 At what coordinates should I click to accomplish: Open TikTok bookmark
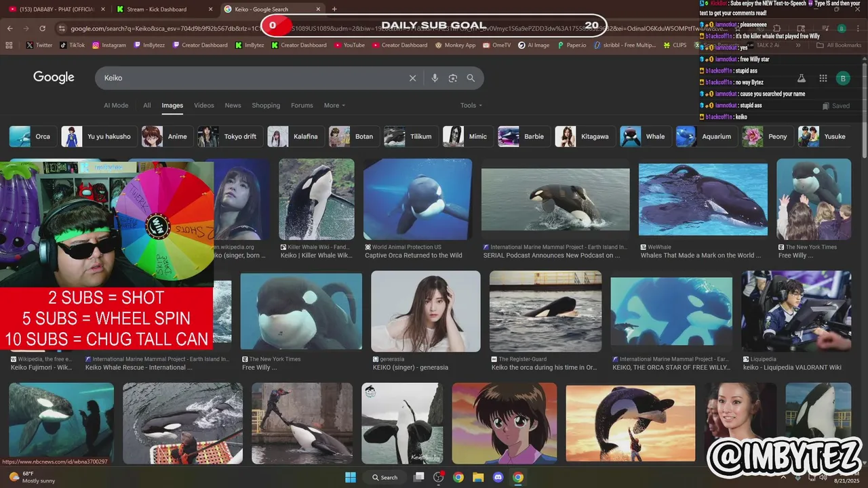pyautogui.click(x=73, y=45)
